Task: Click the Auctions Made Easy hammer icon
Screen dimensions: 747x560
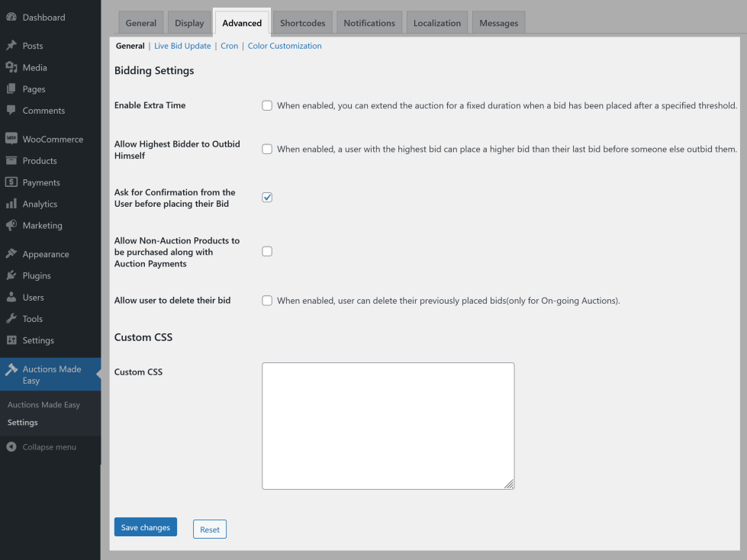Action: 11,369
